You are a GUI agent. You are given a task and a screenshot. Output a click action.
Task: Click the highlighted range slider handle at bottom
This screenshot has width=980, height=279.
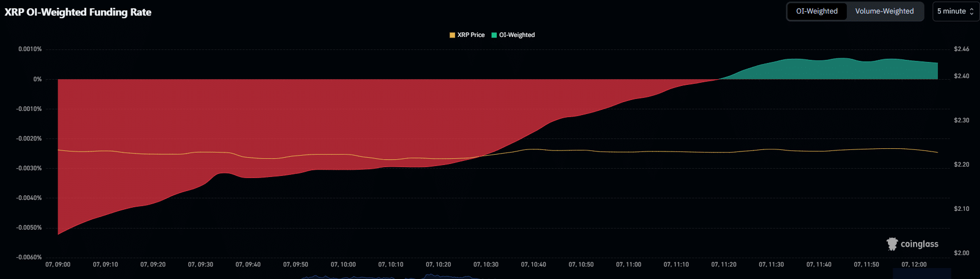[922, 274]
